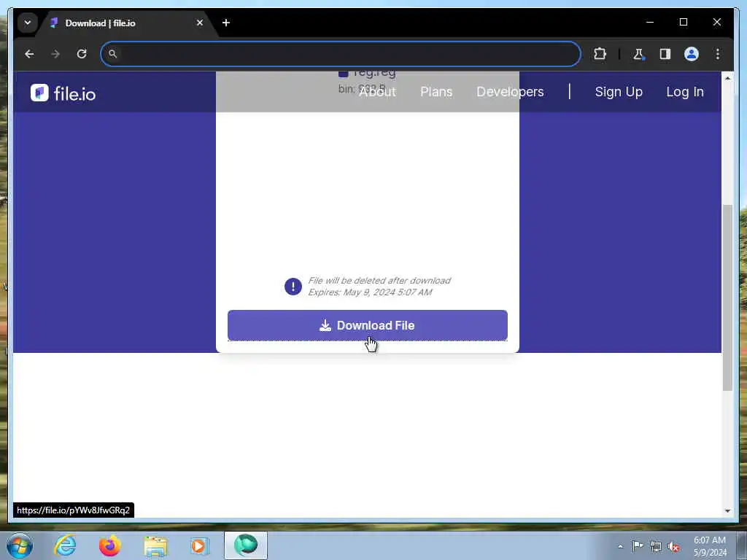Click the Download File button

pyautogui.click(x=368, y=325)
